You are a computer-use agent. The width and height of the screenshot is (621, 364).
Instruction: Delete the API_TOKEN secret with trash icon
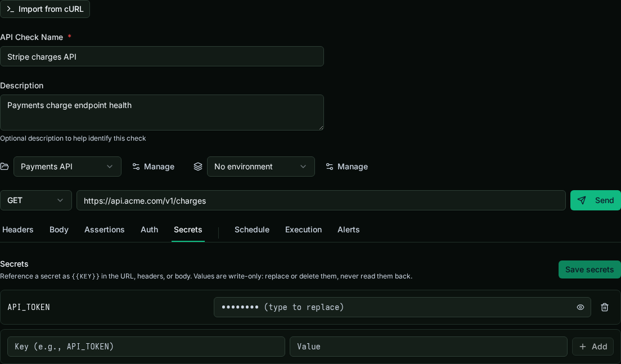(x=604, y=307)
